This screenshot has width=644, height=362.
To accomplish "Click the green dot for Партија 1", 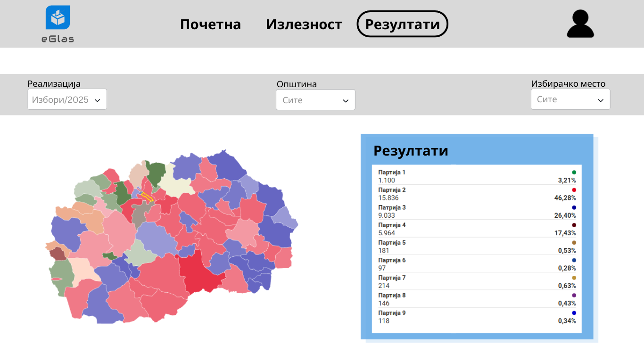I will click(x=574, y=173).
